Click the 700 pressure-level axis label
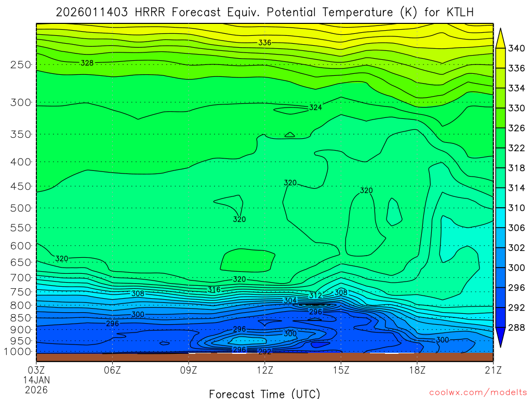 (20, 278)
